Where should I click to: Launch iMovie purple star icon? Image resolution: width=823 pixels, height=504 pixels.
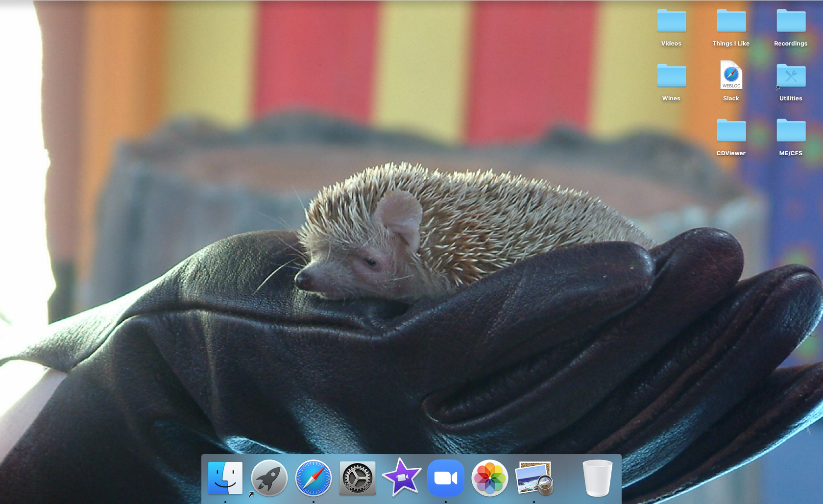point(402,478)
